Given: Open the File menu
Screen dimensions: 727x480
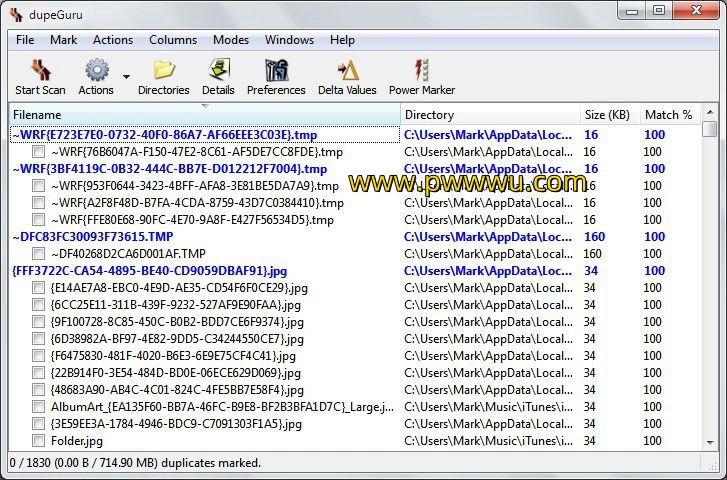Looking at the screenshot, I should point(25,40).
